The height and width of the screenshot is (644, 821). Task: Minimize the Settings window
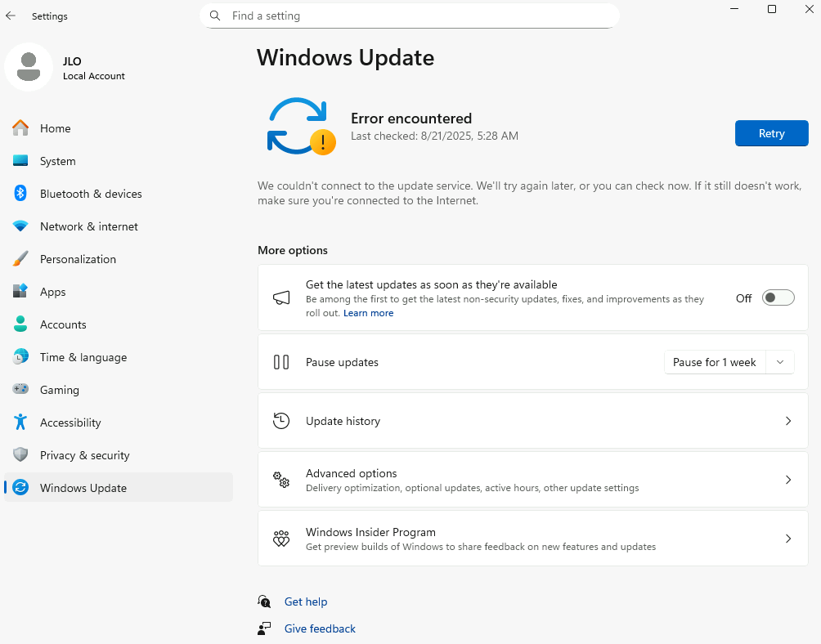pyautogui.click(x=734, y=9)
